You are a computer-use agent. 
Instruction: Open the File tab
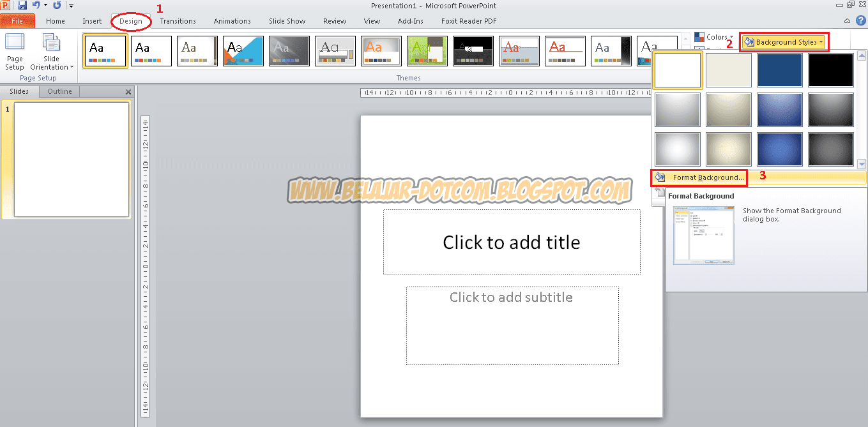tap(17, 21)
